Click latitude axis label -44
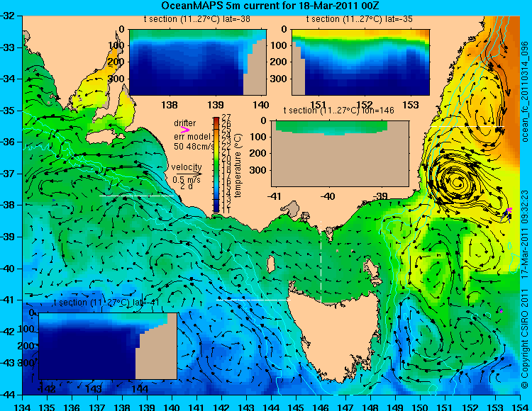 click(x=8, y=395)
